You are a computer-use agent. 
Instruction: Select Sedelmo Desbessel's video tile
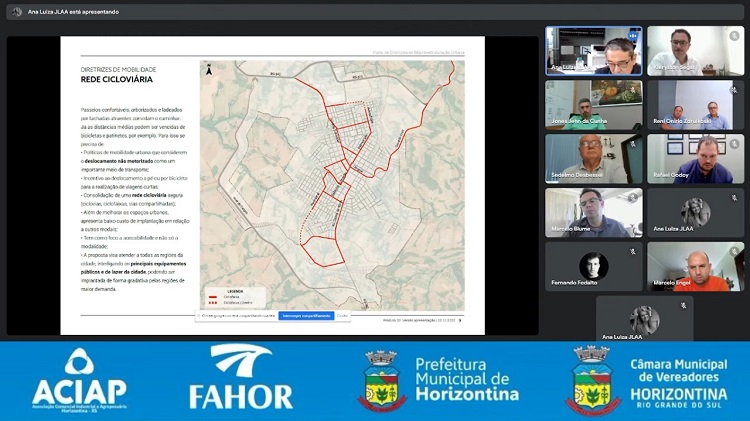[x=594, y=159]
